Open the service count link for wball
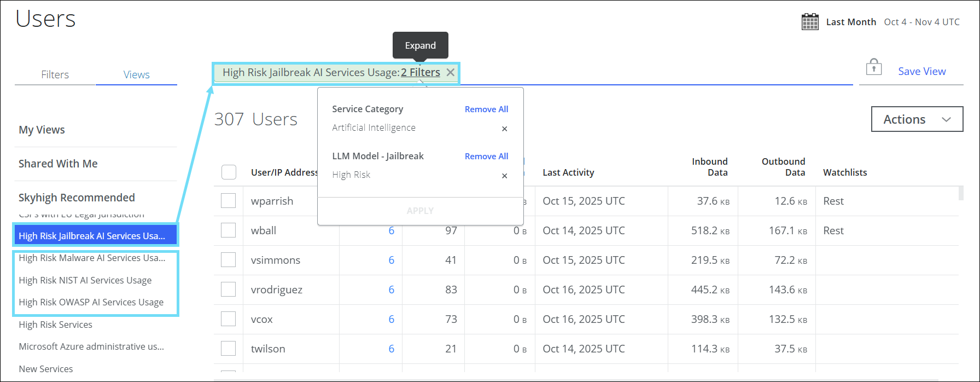This screenshot has height=382, width=980. tap(391, 230)
